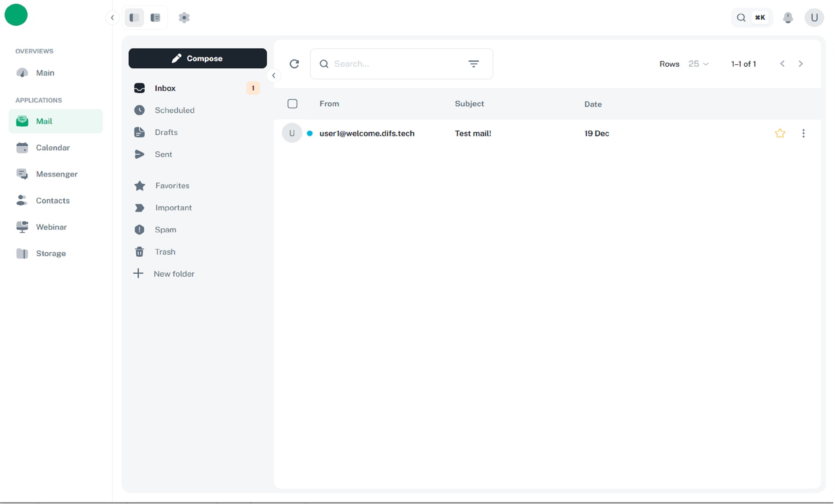Click the Inbox unread count badge
This screenshot has width=835, height=504.
coord(253,88)
